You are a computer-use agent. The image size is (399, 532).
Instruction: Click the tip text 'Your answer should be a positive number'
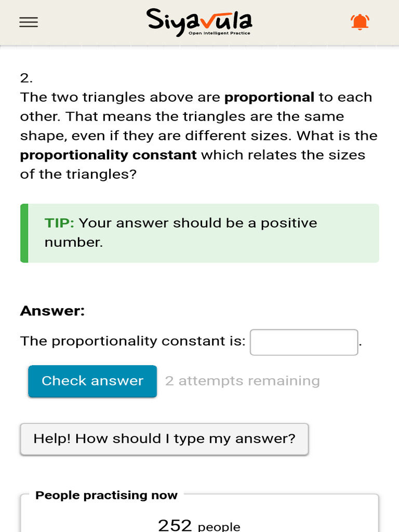pyautogui.click(x=180, y=232)
